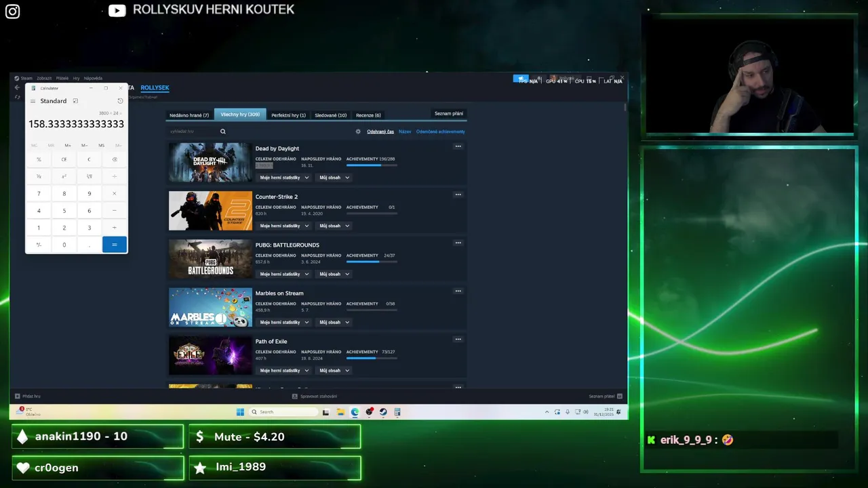This screenshot has width=868, height=488.
Task: Click the Calculator plus/minus sign key
Action: click(39, 244)
